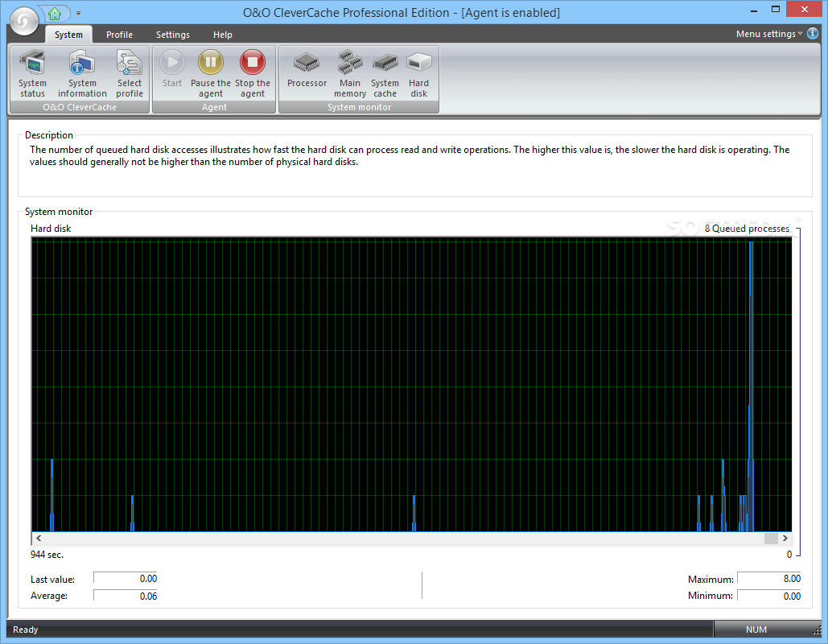Switch to the Settings tab
This screenshot has height=644, width=828.
pyautogui.click(x=173, y=35)
